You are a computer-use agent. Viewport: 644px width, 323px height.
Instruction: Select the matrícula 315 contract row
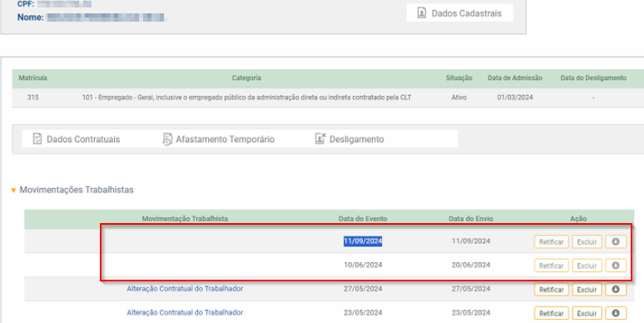point(328,97)
